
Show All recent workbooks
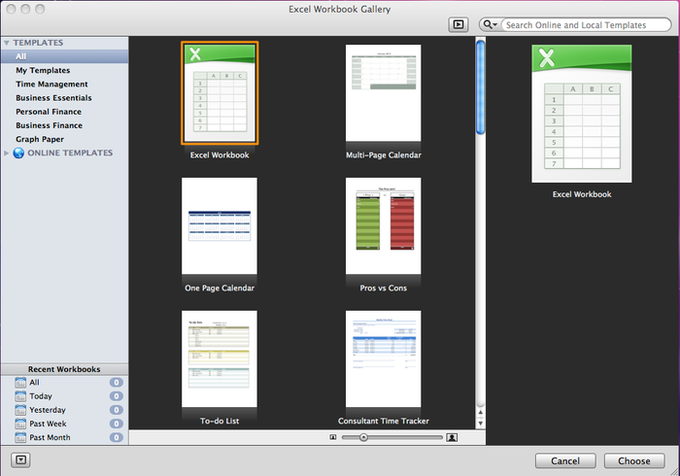(x=65, y=382)
